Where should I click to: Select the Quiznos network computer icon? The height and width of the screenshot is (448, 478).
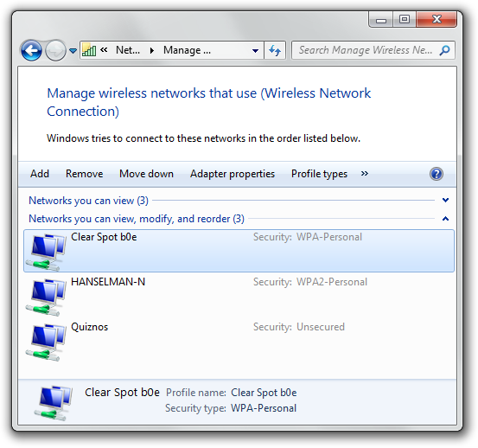46,342
